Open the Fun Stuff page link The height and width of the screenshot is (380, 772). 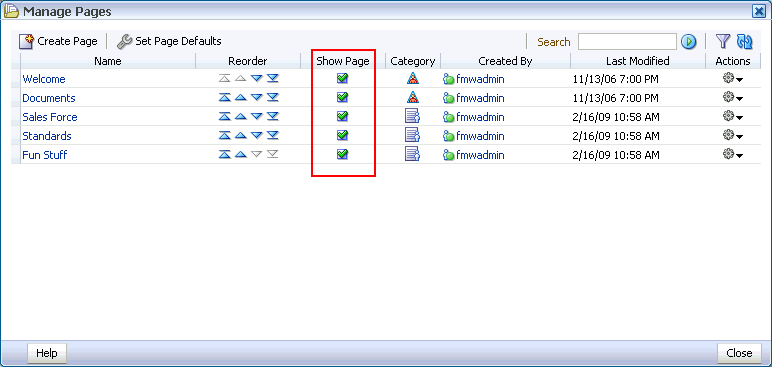coord(45,155)
